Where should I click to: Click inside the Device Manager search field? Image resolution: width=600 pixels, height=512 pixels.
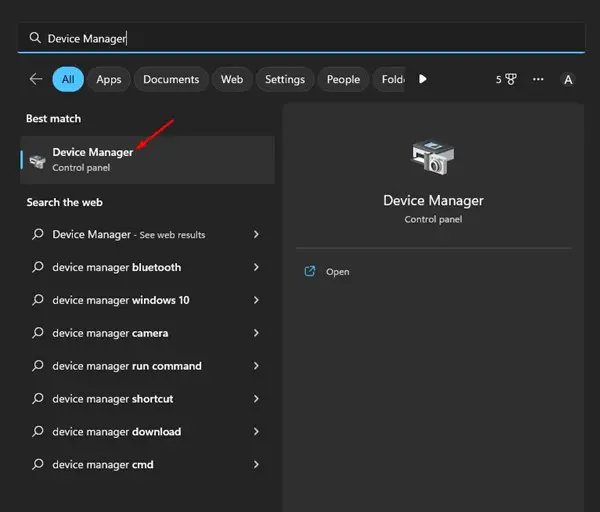click(x=302, y=38)
